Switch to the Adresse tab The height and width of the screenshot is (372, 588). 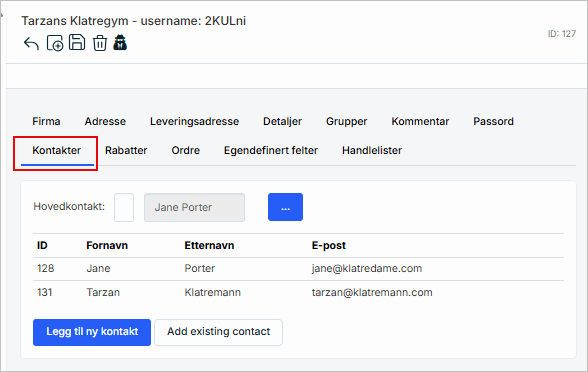[x=105, y=122]
